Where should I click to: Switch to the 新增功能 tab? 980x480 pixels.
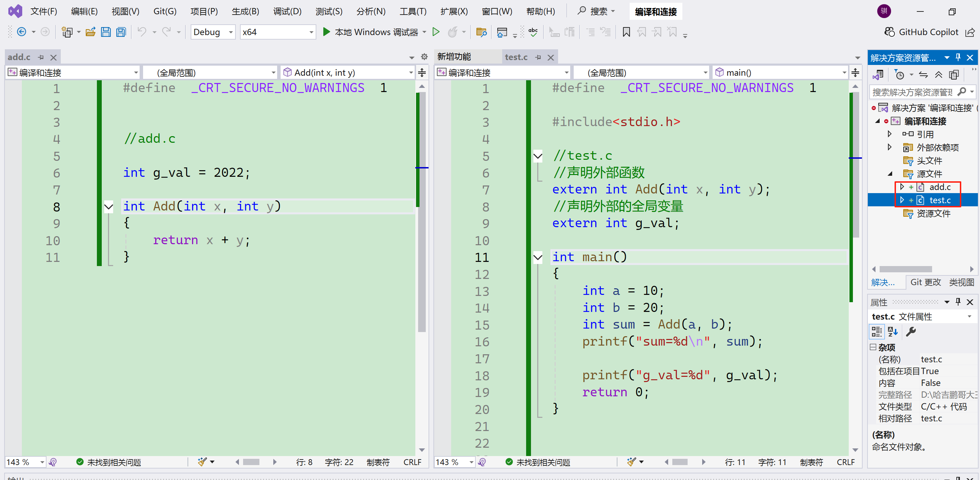[x=454, y=57]
